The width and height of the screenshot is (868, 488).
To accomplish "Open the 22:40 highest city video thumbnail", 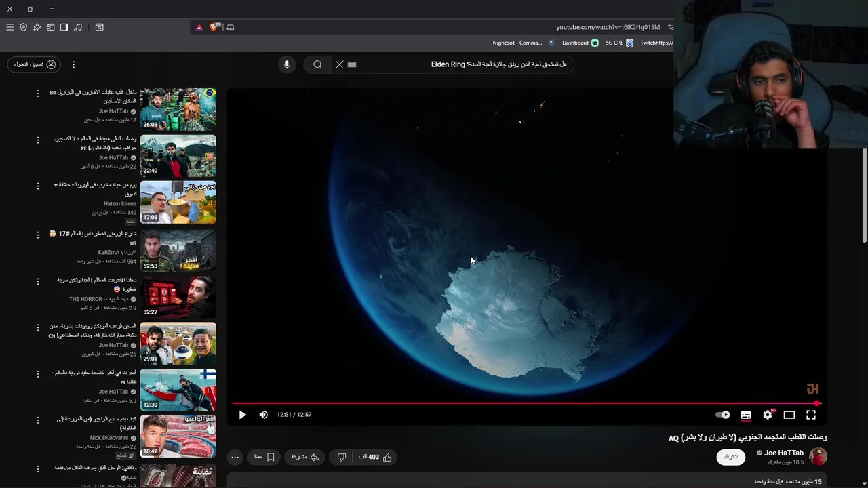I will coord(178,155).
